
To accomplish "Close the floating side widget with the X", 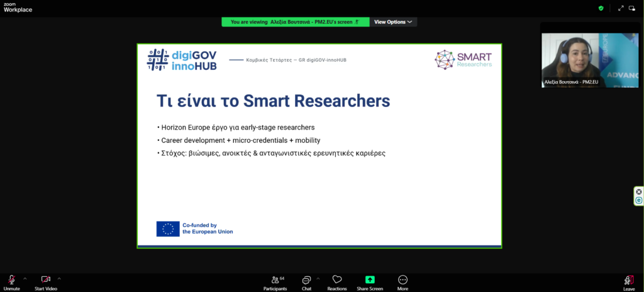I will [639, 192].
